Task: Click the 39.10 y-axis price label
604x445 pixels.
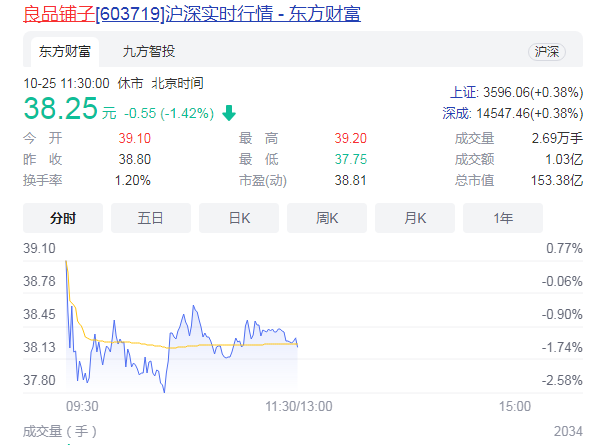Action: tap(39, 248)
